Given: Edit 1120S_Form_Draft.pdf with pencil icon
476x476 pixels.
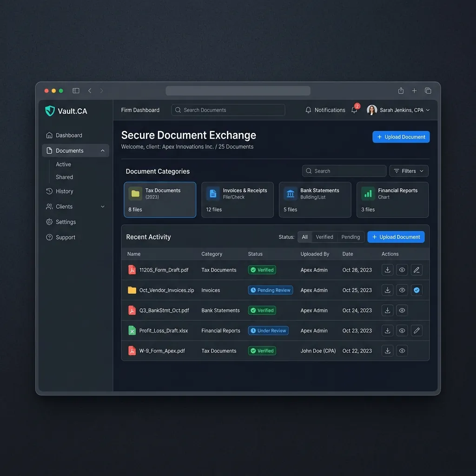Looking at the screenshot, I should click(416, 270).
